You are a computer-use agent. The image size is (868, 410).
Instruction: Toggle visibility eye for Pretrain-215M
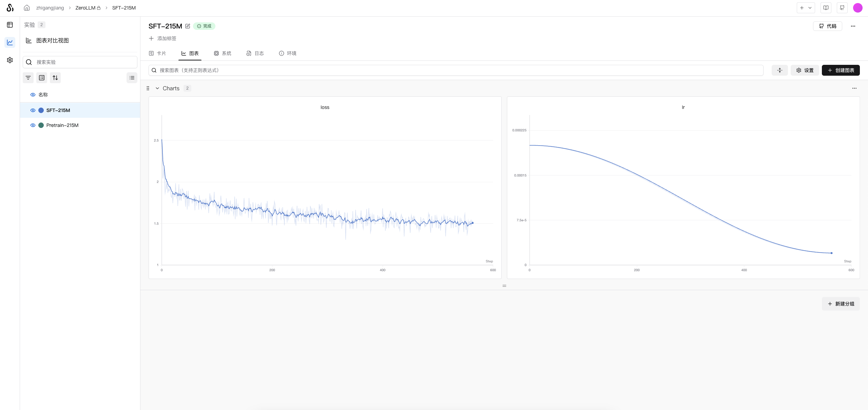pos(33,125)
